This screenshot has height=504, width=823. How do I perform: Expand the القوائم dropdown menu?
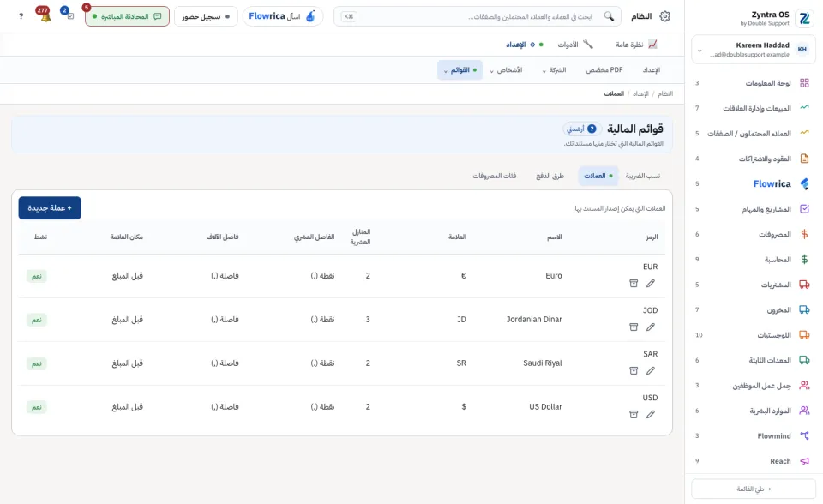pyautogui.click(x=460, y=69)
